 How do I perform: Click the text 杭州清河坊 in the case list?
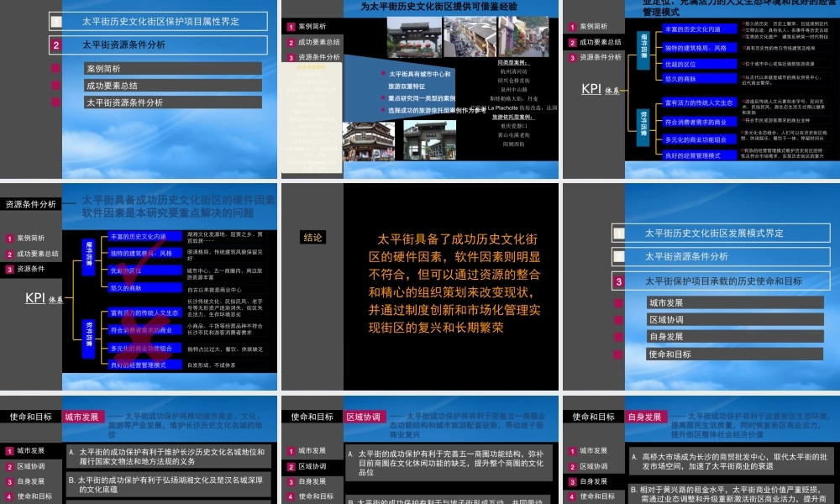(x=513, y=71)
